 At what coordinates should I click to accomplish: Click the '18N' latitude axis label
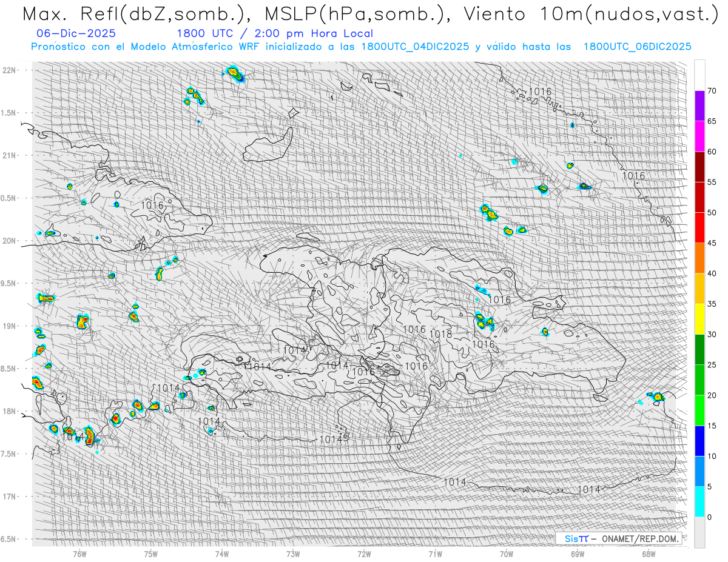click(x=10, y=411)
